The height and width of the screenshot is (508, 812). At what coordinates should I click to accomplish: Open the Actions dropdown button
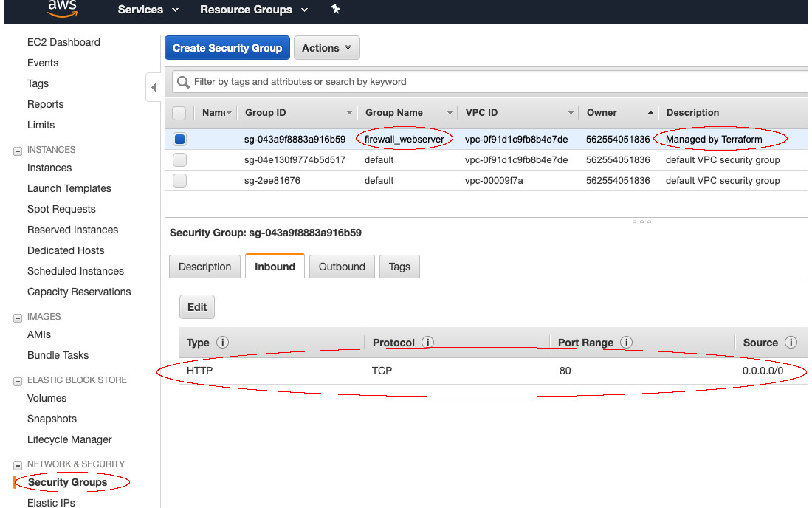326,48
